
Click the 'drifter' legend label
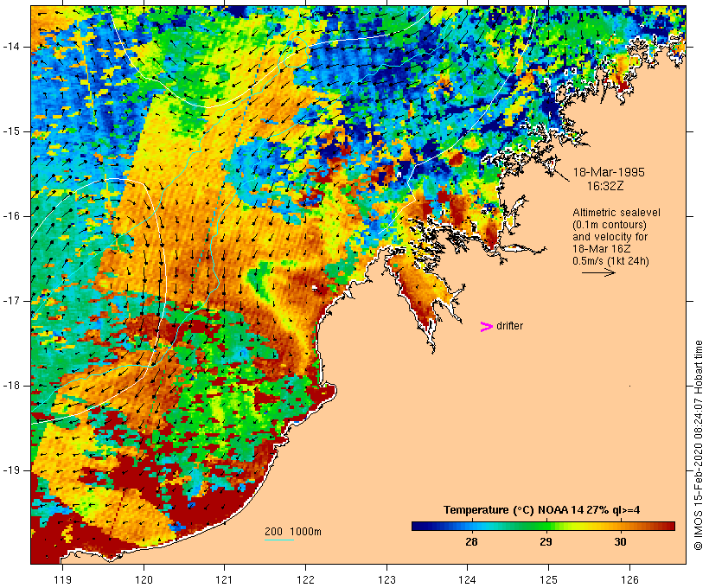[x=509, y=326]
